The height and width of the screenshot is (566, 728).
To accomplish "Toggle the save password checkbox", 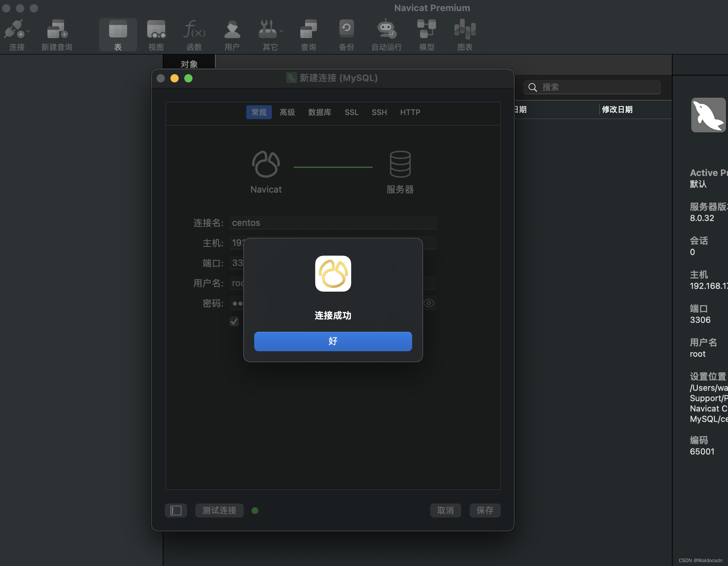I will click(234, 321).
